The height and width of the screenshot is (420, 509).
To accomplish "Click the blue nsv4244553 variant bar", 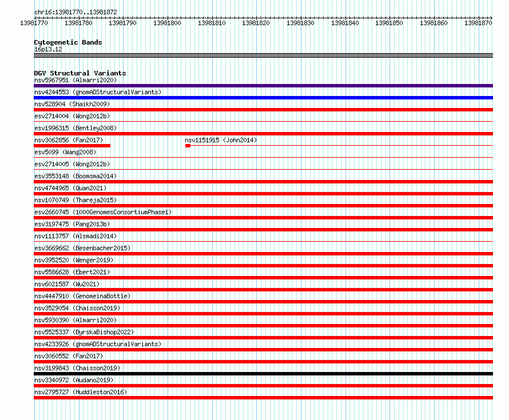I will click(x=263, y=98).
